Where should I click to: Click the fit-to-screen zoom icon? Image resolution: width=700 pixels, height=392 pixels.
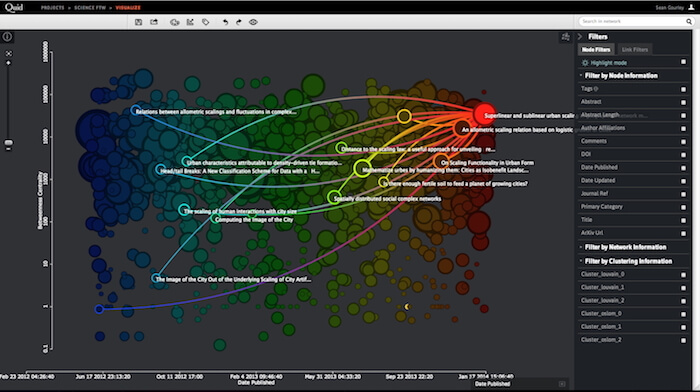coord(8,54)
